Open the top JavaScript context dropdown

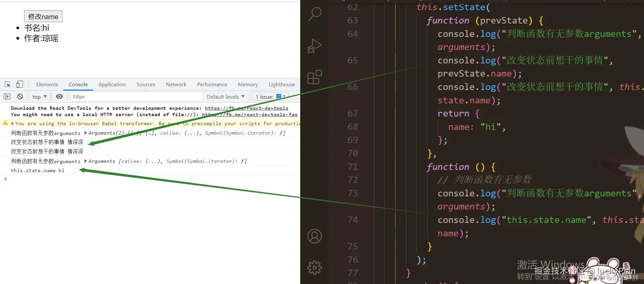tap(40, 97)
